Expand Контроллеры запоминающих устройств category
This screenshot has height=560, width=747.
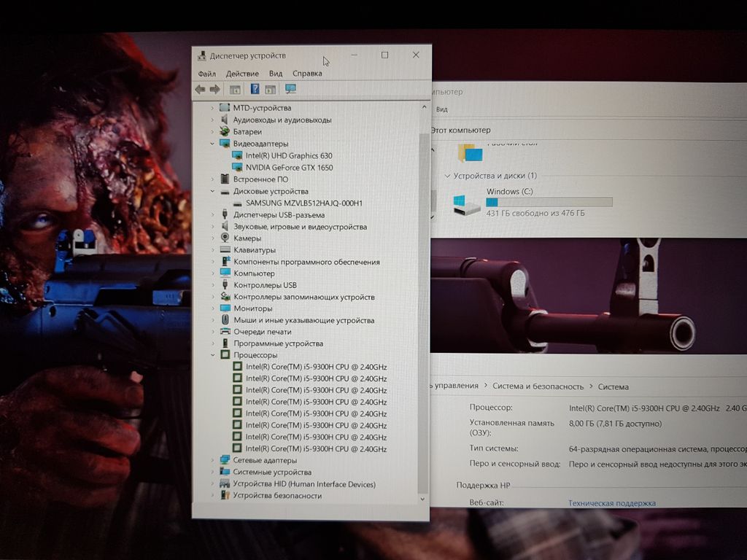tap(212, 297)
